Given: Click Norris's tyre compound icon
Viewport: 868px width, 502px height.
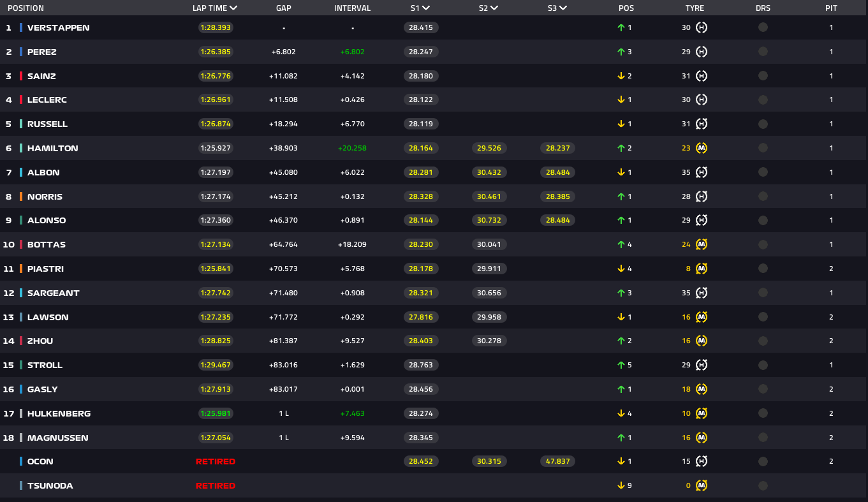Looking at the screenshot, I should point(702,196).
